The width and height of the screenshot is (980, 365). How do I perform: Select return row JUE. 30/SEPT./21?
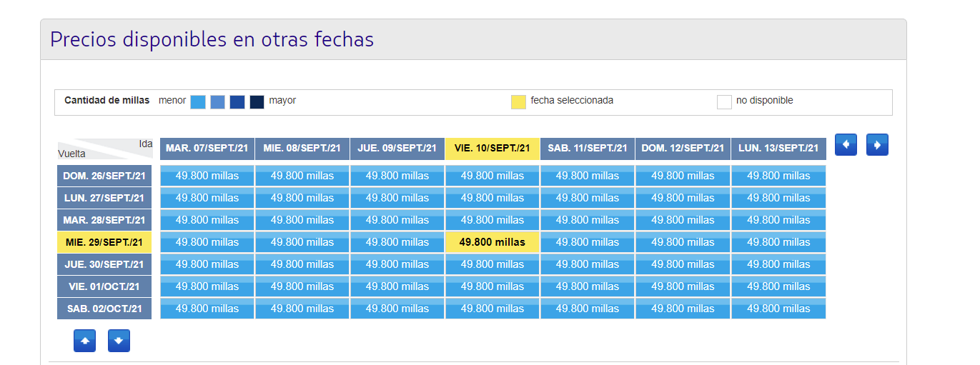click(104, 264)
